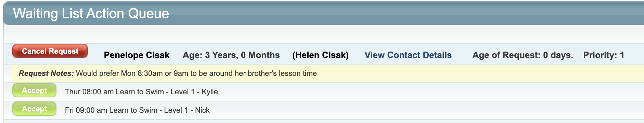Click the blank area of the yellow notes bar
The width and height of the screenshot is (644, 123).
[x=479, y=73]
